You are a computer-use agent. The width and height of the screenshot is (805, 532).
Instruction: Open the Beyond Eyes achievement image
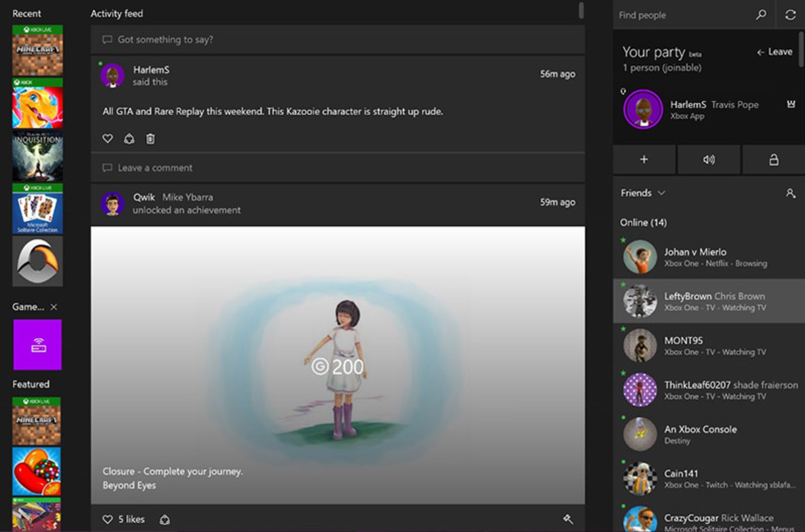[338, 365]
